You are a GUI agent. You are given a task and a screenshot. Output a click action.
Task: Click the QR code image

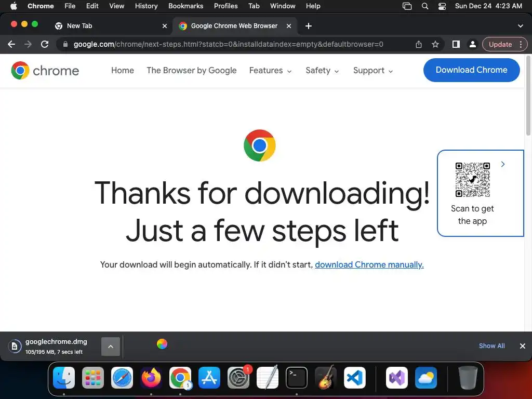click(473, 179)
